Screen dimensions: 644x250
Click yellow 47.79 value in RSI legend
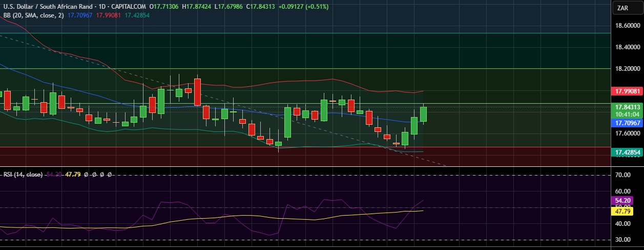[74, 175]
